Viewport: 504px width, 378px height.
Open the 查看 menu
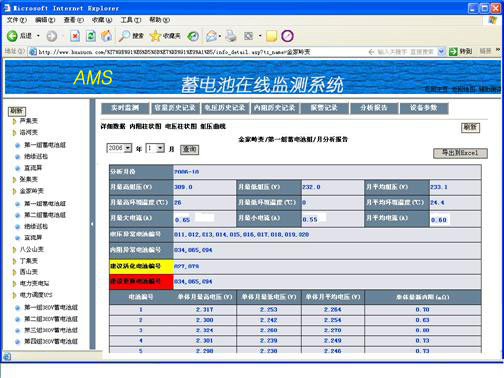(x=74, y=20)
